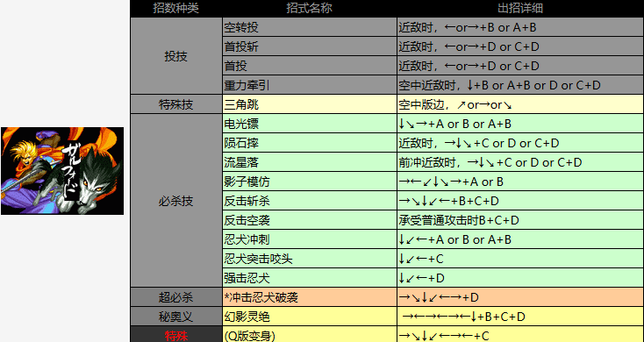Select the 秘奥义 category cell

(176, 317)
